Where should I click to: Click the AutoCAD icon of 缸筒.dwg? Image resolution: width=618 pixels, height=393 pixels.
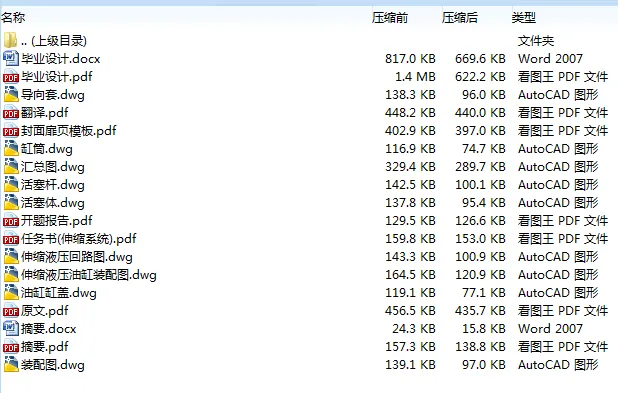pyautogui.click(x=11, y=149)
